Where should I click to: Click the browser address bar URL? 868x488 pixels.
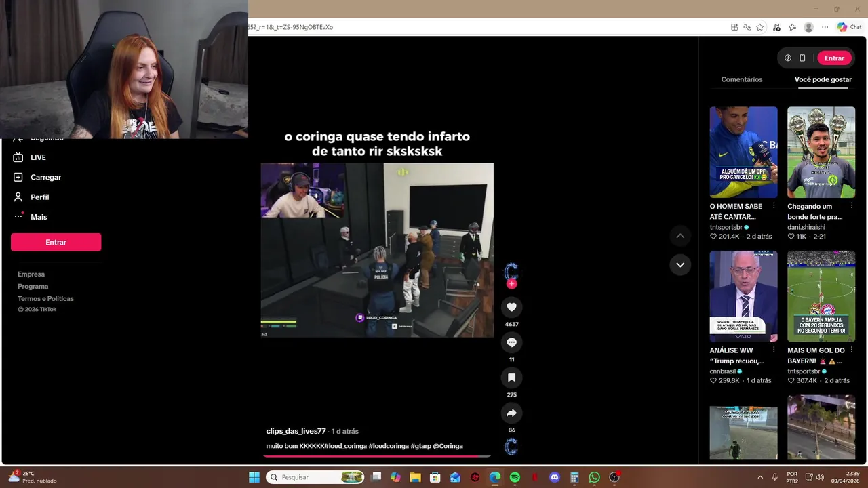[x=290, y=27]
